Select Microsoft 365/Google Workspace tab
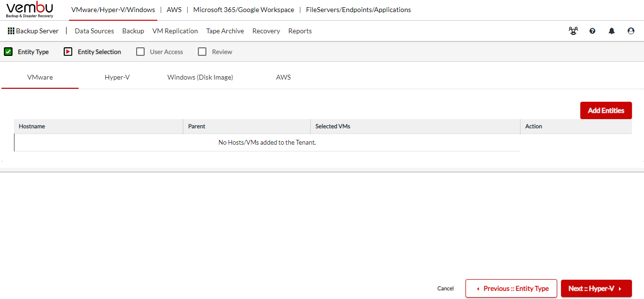 click(244, 10)
